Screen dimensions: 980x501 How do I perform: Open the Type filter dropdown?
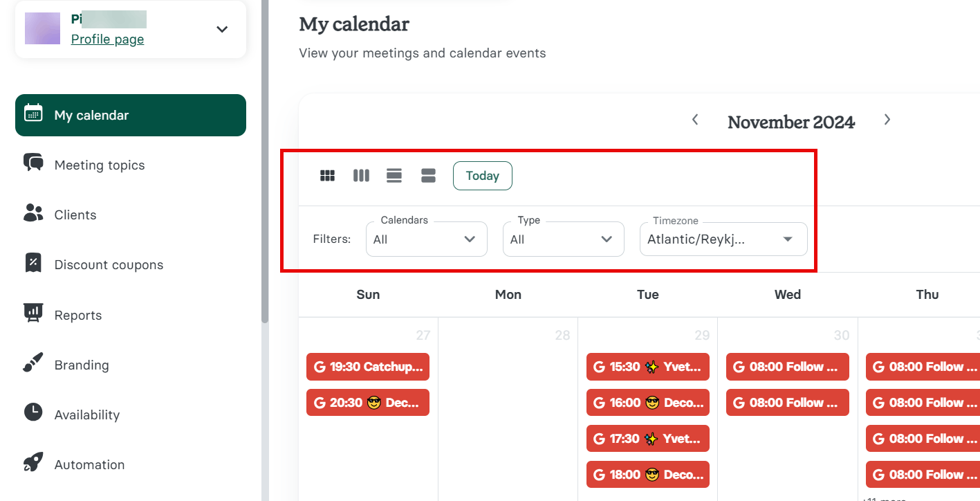(563, 239)
